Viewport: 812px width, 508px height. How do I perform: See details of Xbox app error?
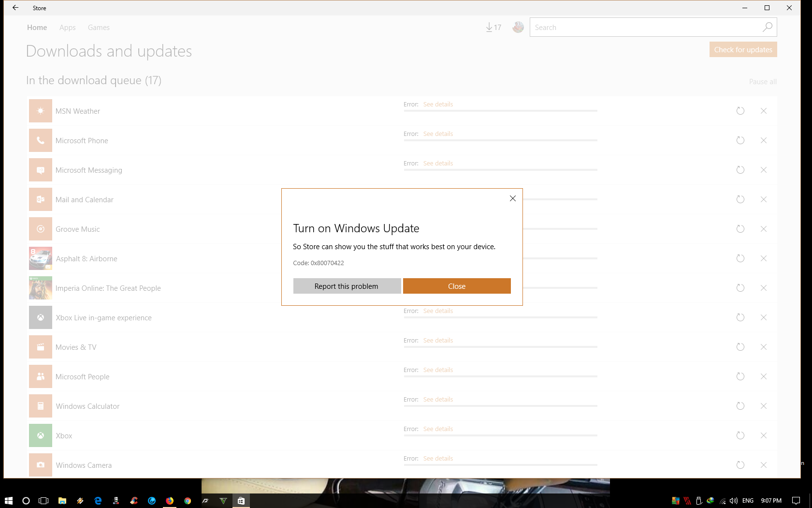(x=438, y=429)
